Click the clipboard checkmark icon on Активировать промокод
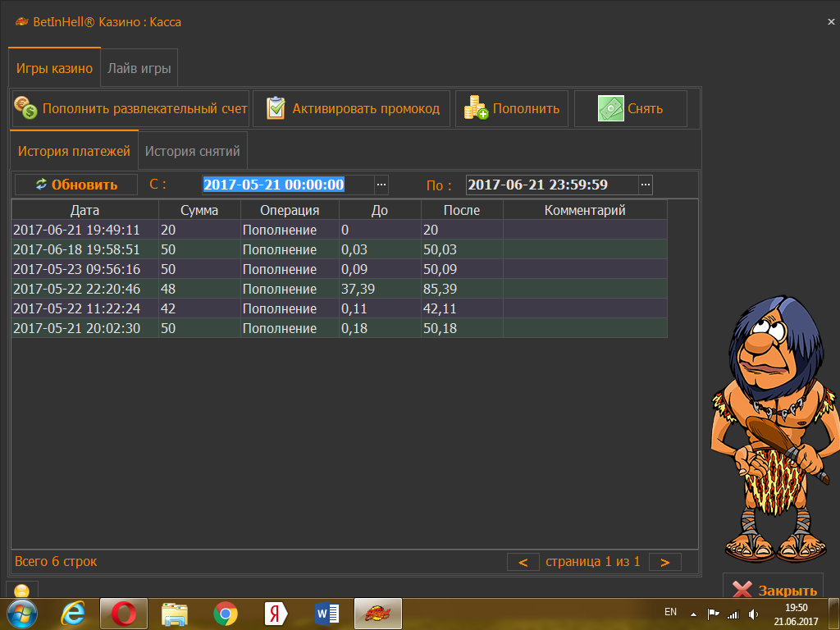 [x=276, y=108]
